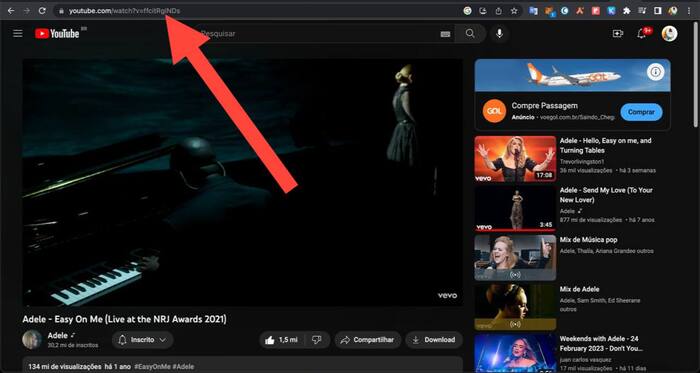Click the share page icon in address bar
This screenshot has width=700, height=373.
pyautogui.click(x=498, y=11)
